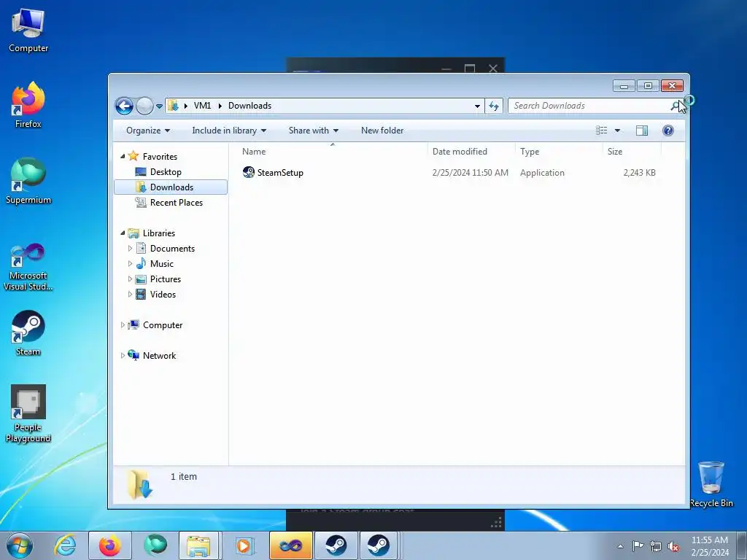The height and width of the screenshot is (560, 747).
Task: Open Windows Media Player from taskbar
Action: pos(244,545)
